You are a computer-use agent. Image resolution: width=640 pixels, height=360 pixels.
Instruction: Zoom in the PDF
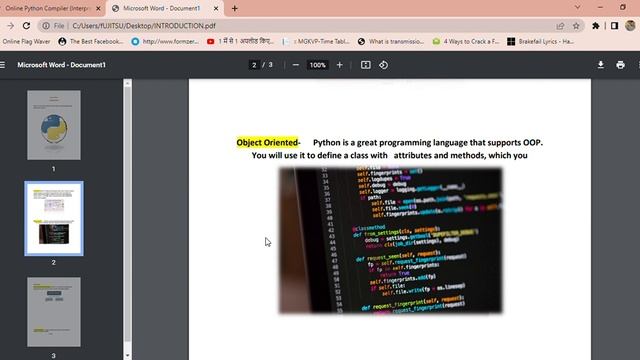(340, 65)
